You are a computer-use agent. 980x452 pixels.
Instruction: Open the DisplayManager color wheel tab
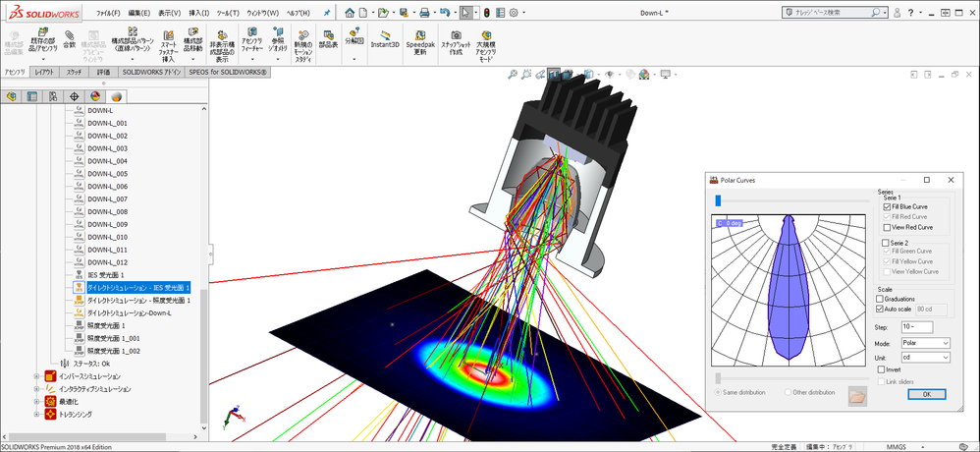pyautogui.click(x=95, y=96)
